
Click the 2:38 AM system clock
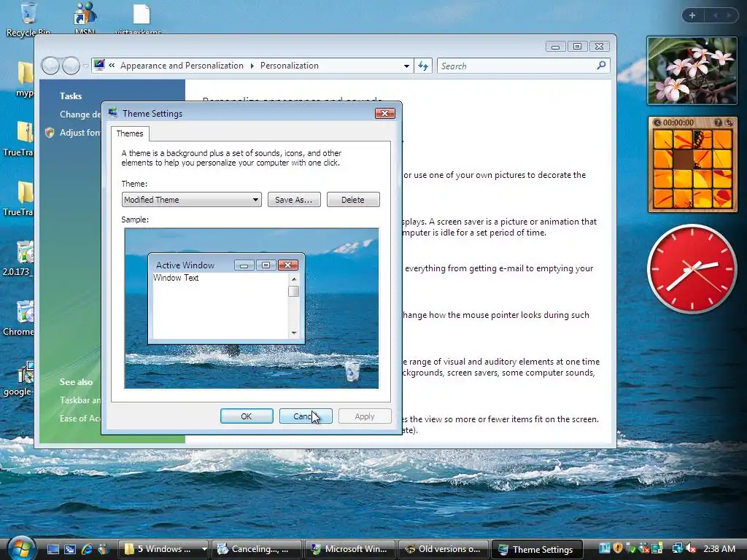click(719, 548)
